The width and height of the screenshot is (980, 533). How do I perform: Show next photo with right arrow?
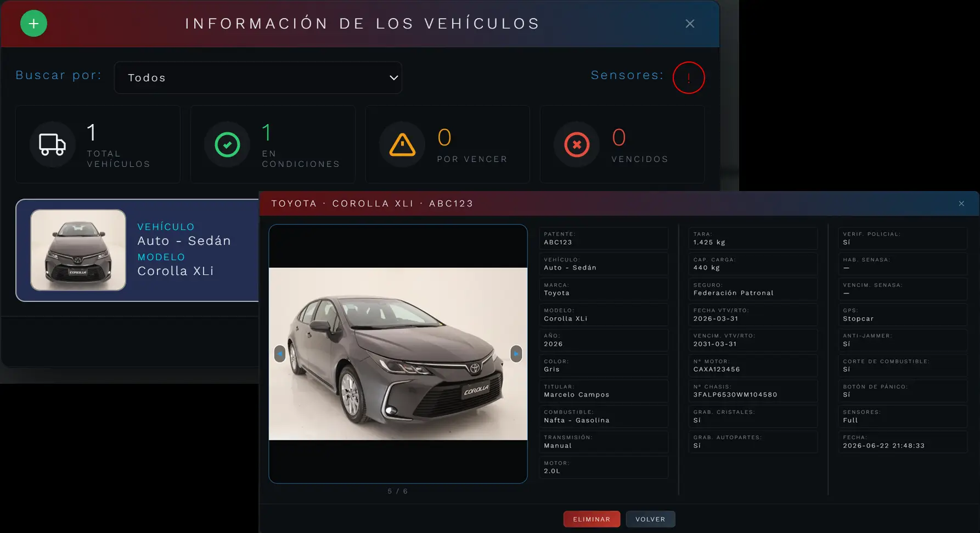(x=516, y=354)
